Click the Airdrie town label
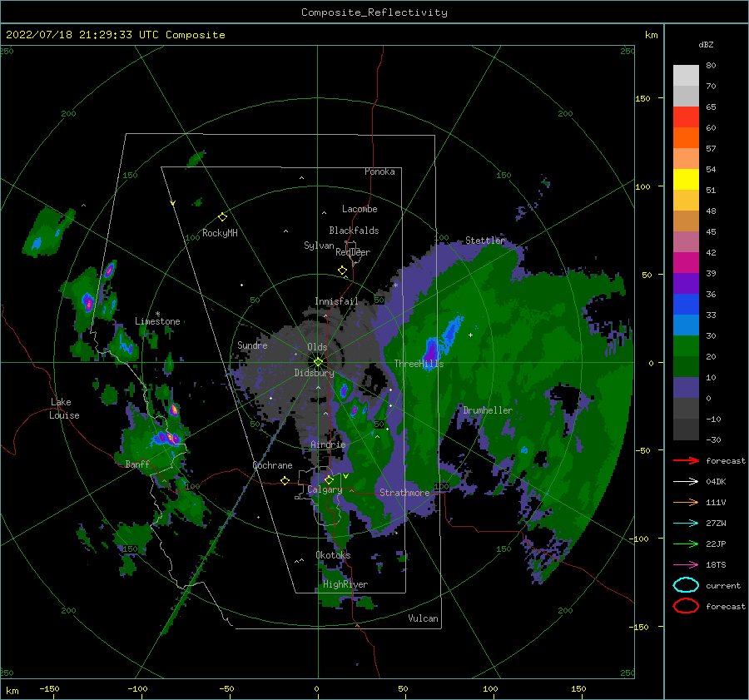 [328, 444]
